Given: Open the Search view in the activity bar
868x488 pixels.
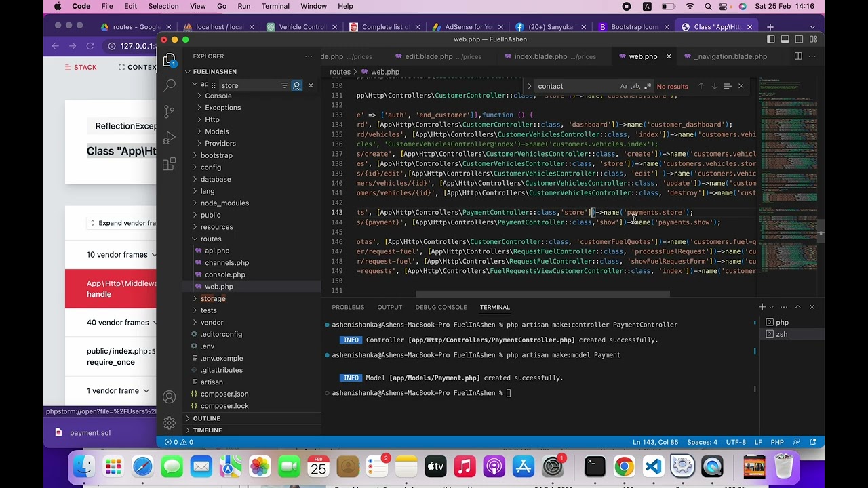Looking at the screenshot, I should pyautogui.click(x=170, y=86).
